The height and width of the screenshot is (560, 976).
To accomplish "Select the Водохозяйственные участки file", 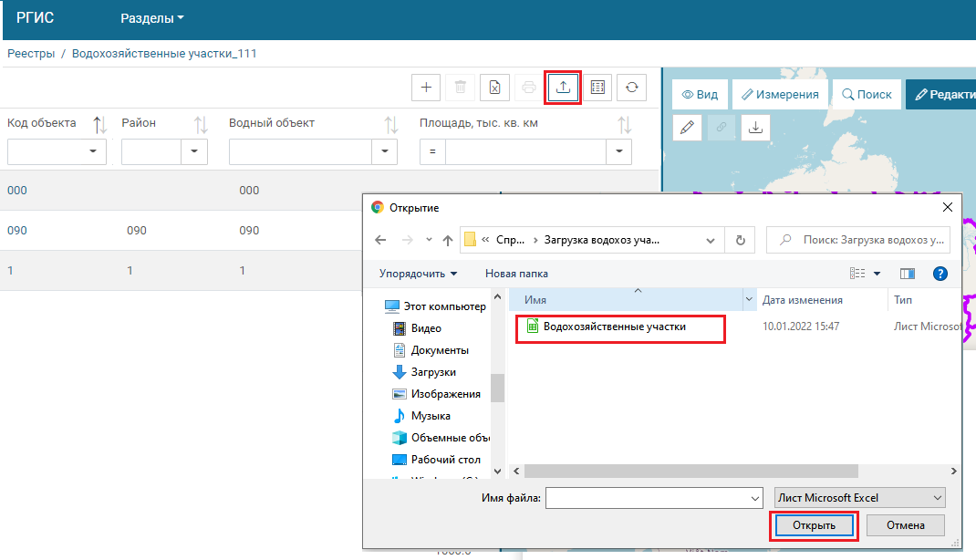I will (x=614, y=327).
